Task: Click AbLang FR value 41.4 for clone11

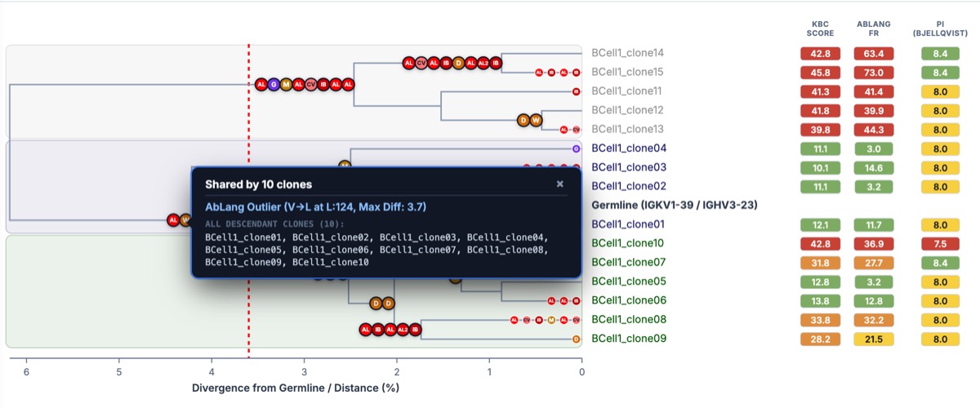Action: [875, 91]
